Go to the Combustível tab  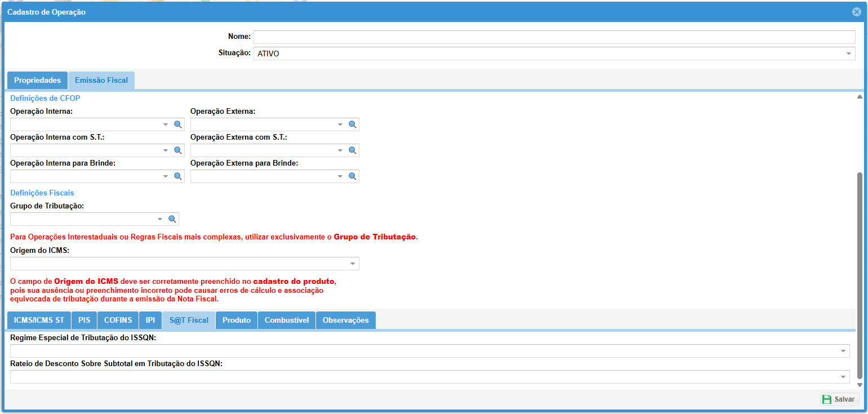tap(286, 320)
